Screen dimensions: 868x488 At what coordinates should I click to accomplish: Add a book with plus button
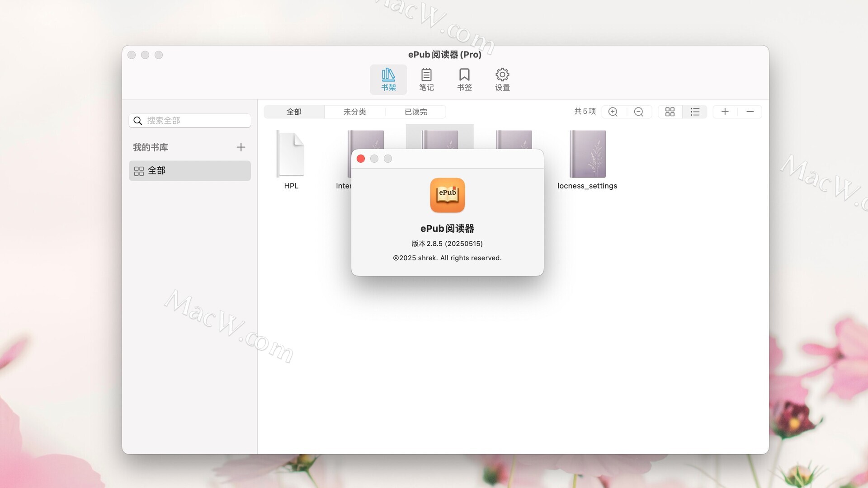725,112
